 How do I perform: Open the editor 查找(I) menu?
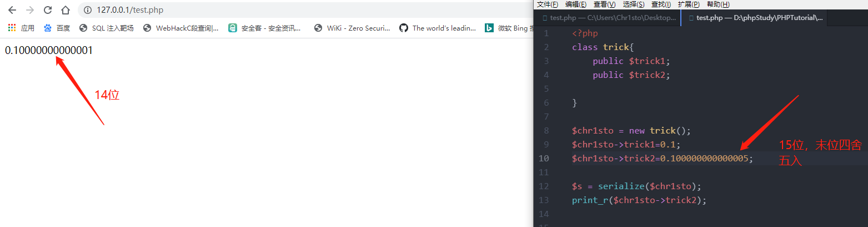point(661,4)
